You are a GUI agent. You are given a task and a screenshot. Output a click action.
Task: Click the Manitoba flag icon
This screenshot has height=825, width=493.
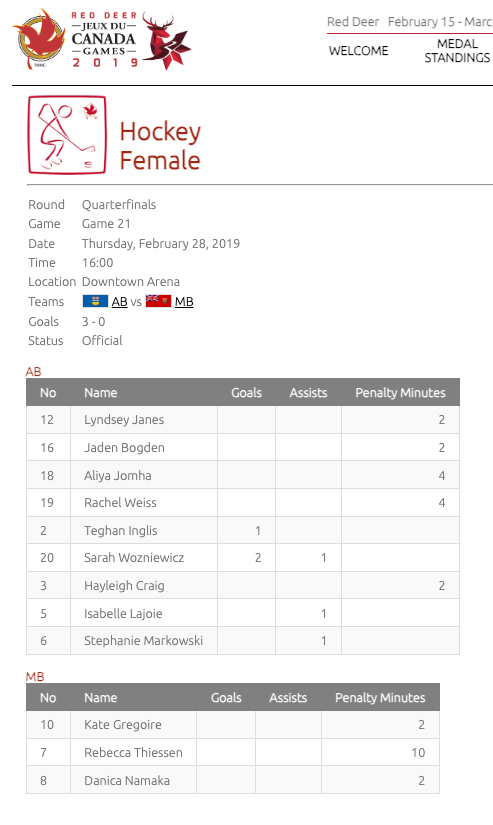click(158, 301)
